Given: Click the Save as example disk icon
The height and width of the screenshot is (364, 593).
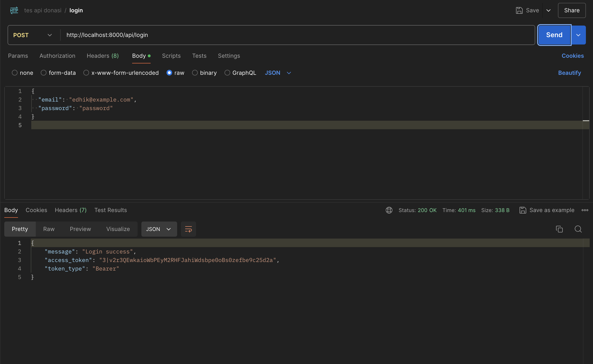Looking at the screenshot, I should click(x=523, y=210).
